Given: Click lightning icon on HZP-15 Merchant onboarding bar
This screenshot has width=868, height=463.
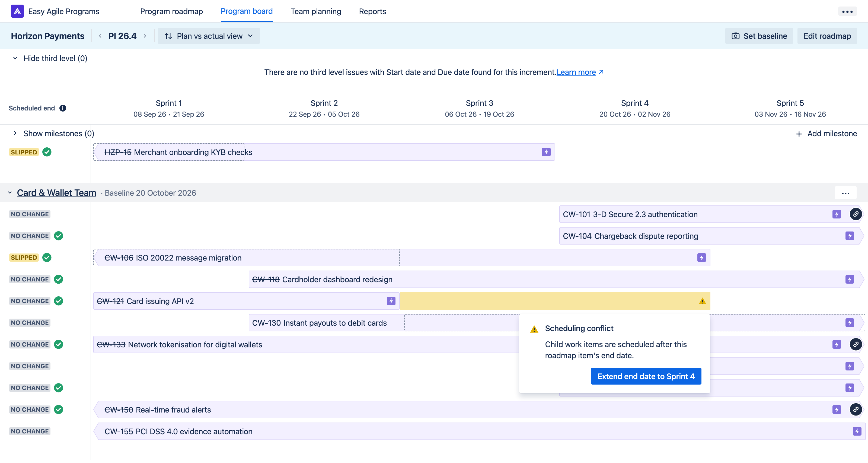Looking at the screenshot, I should 546,152.
